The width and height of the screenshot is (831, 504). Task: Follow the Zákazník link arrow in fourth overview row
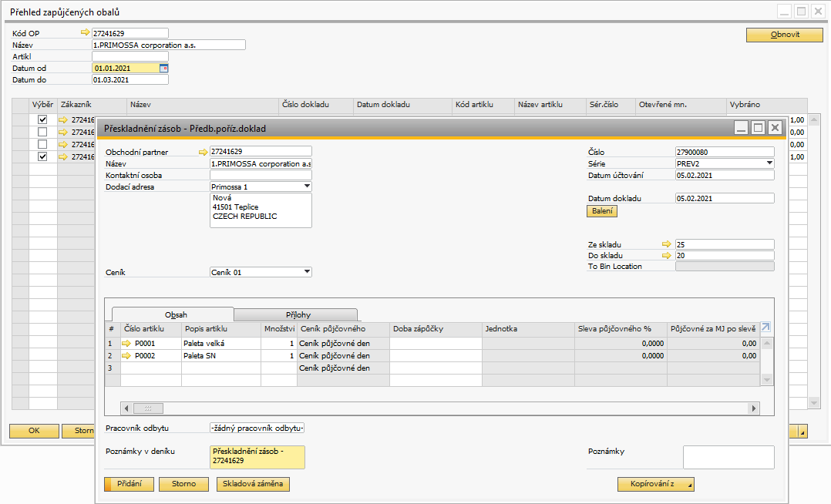tap(63, 157)
